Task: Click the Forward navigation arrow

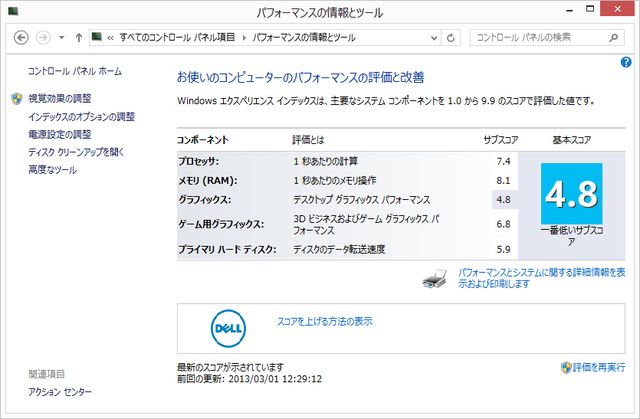Action: coord(43,38)
